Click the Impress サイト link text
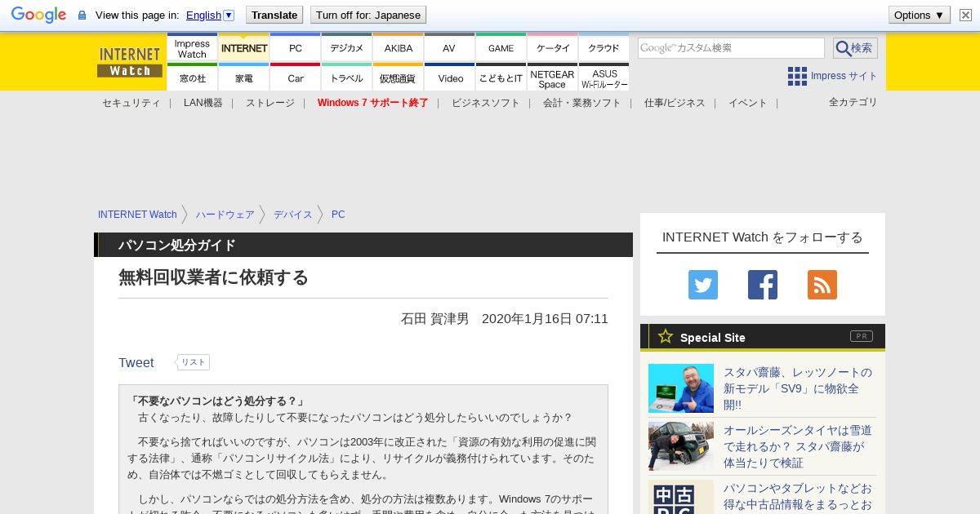The height and width of the screenshot is (514, 980). click(844, 76)
